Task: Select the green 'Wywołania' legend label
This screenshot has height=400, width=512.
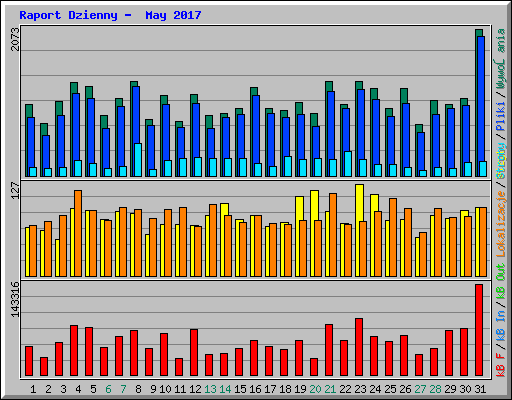Action: 501,59
